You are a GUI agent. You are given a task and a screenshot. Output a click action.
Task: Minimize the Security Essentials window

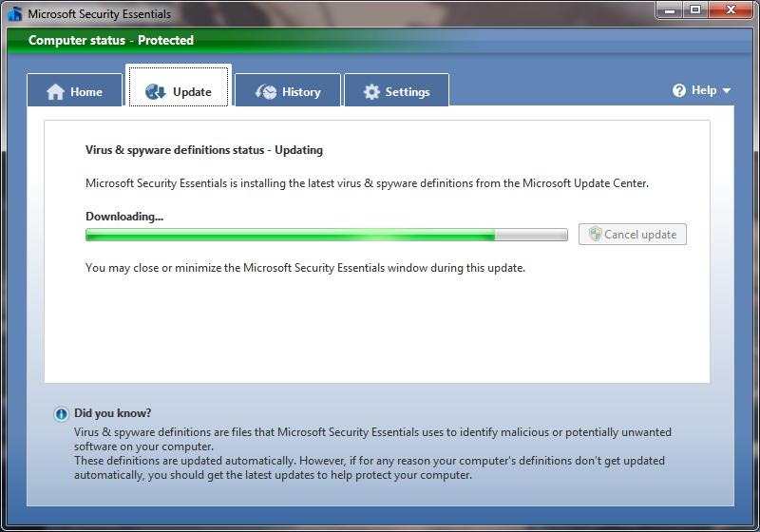[670, 10]
